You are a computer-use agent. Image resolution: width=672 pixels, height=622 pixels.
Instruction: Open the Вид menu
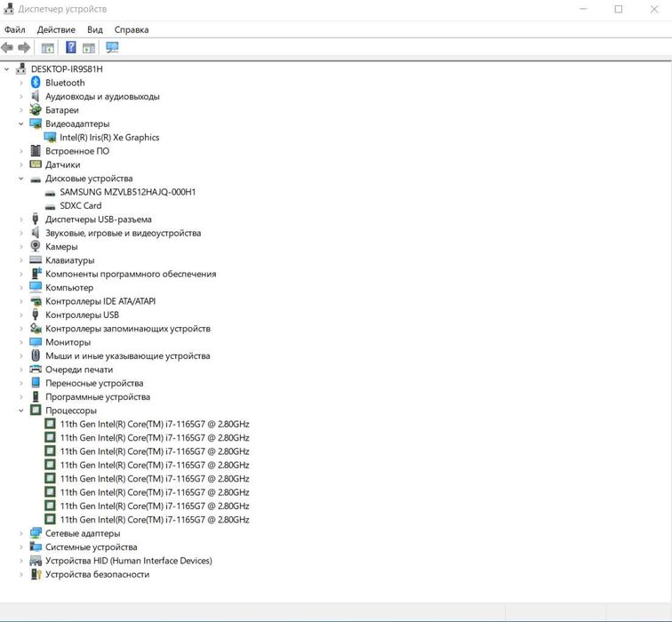95,29
